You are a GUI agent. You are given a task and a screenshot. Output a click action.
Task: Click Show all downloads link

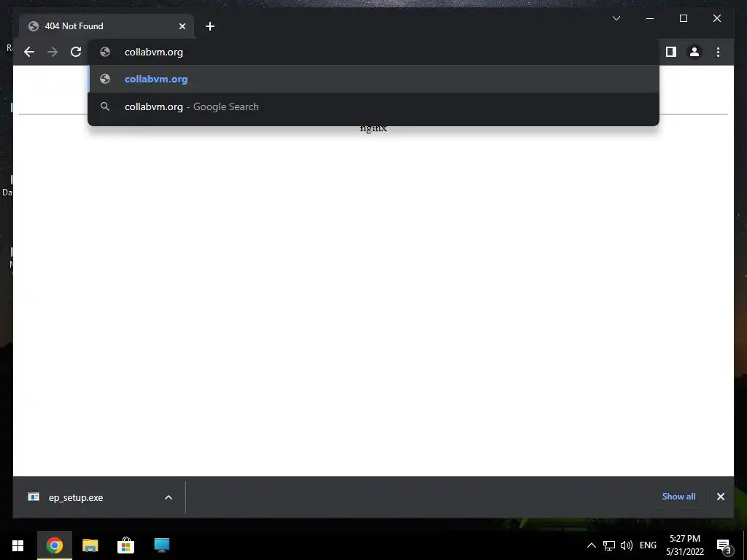click(678, 496)
